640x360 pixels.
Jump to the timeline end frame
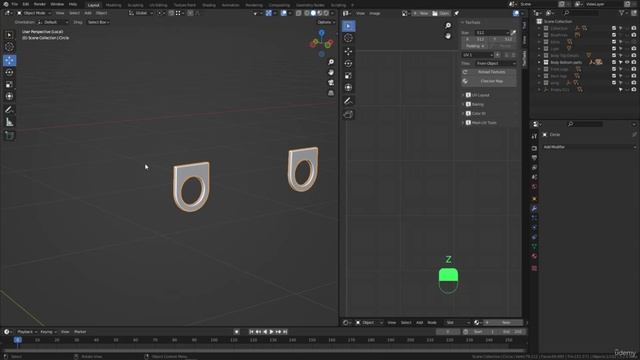(285, 332)
